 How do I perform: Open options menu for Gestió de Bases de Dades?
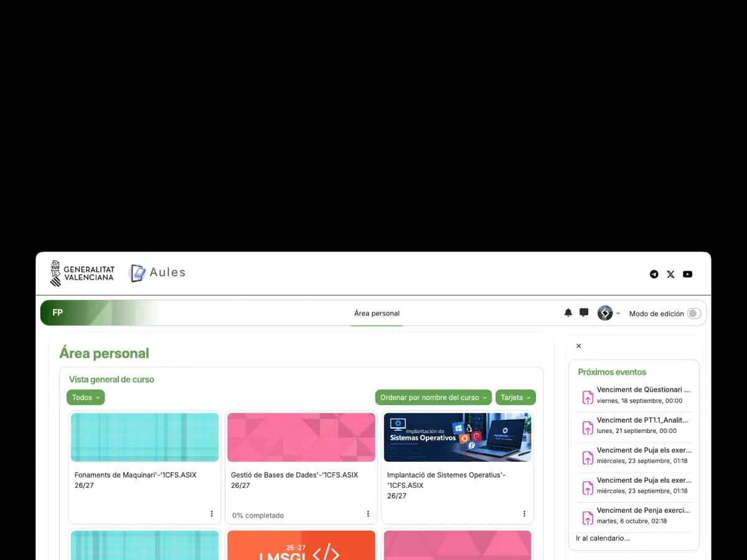tap(368, 514)
